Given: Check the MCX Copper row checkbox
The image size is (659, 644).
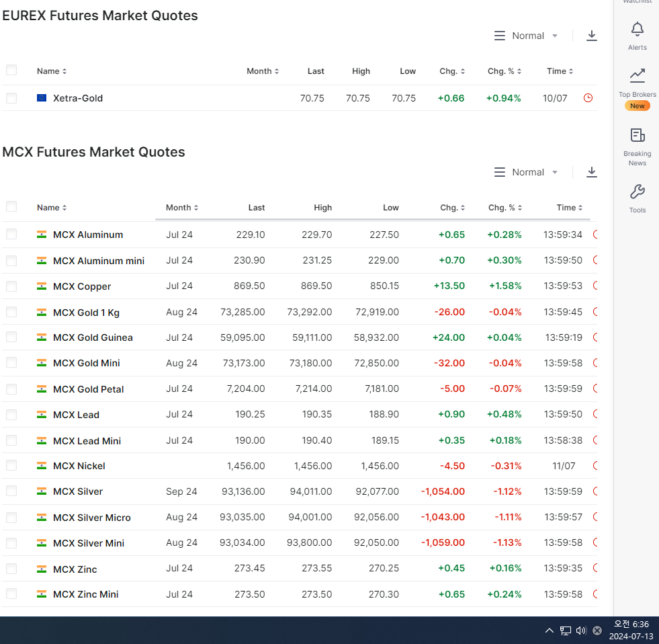Looking at the screenshot, I should [11, 286].
